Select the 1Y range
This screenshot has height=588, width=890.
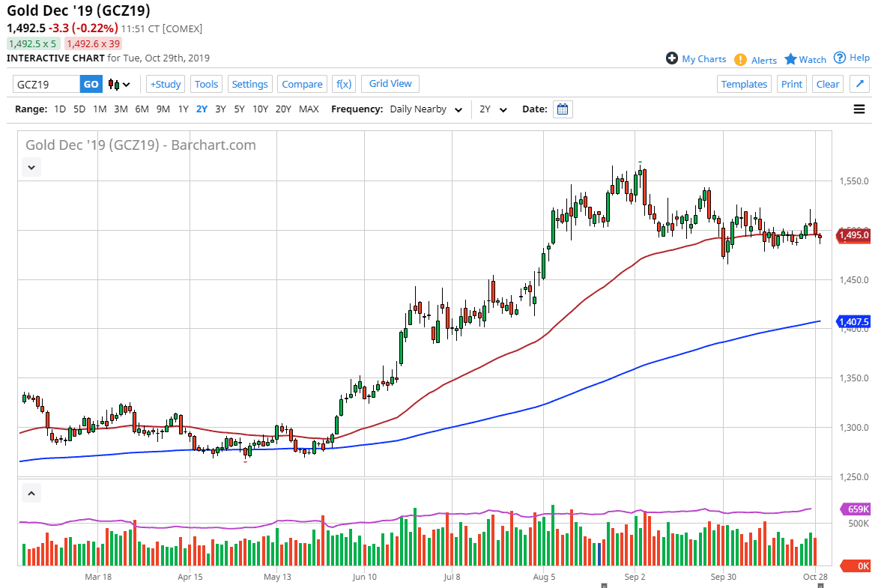pyautogui.click(x=183, y=109)
